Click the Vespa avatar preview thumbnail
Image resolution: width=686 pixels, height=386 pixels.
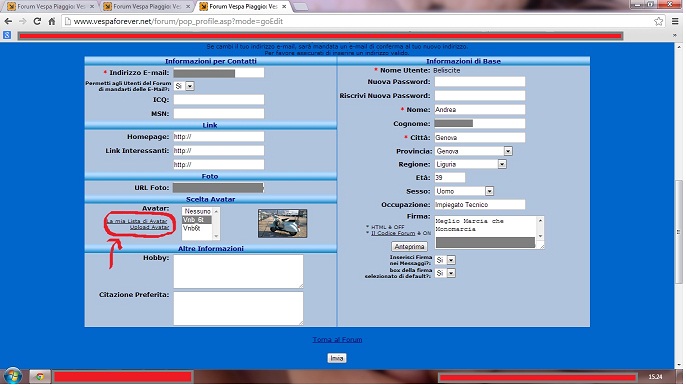pyautogui.click(x=283, y=224)
